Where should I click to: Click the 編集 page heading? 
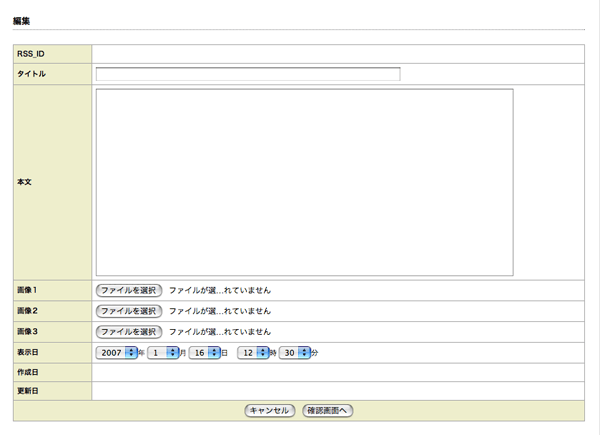coord(21,20)
